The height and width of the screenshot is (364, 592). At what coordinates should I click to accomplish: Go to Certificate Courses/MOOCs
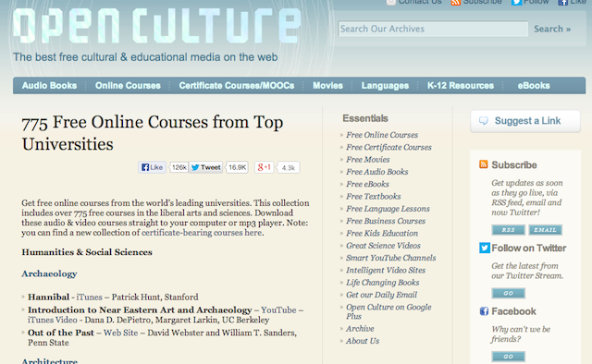pos(237,86)
